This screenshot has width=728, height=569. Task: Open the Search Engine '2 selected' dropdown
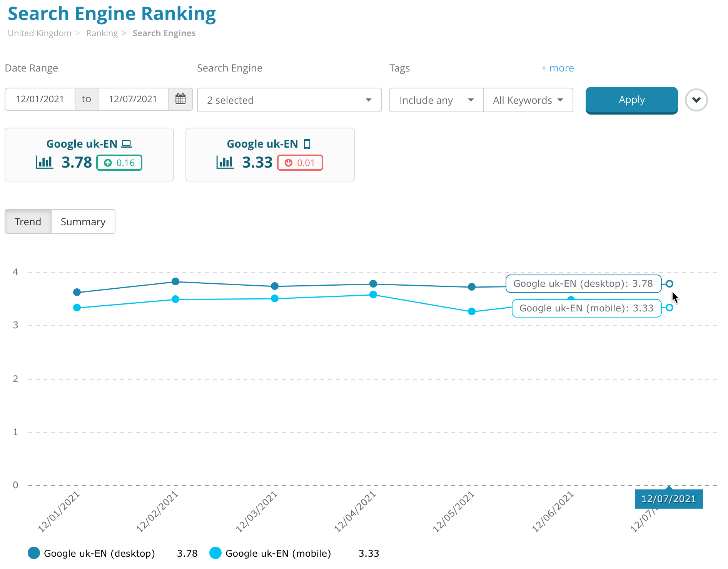coord(289,100)
